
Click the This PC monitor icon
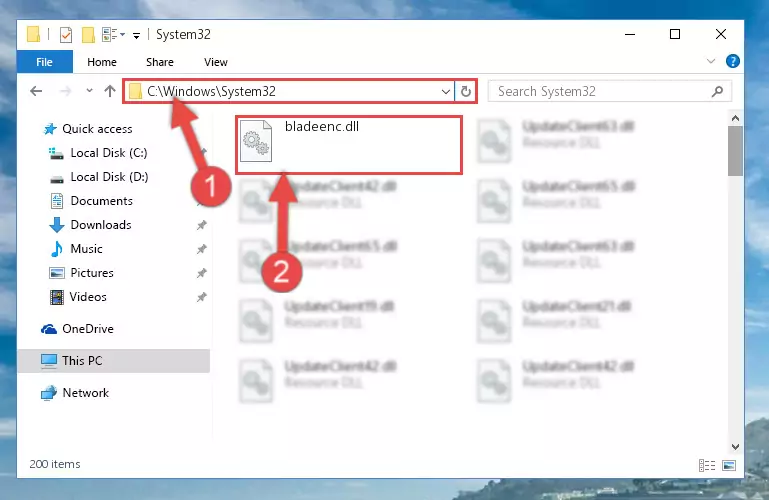pyautogui.click(x=49, y=361)
